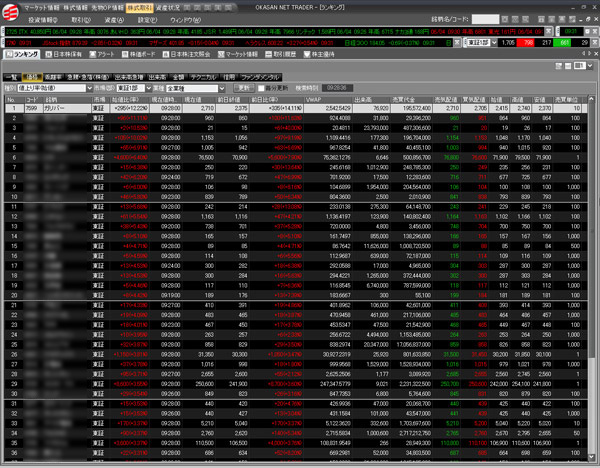Screen dimensions: 600x468
Task: Open the 業種 dropdown showing 全業種
Action: coord(222,88)
